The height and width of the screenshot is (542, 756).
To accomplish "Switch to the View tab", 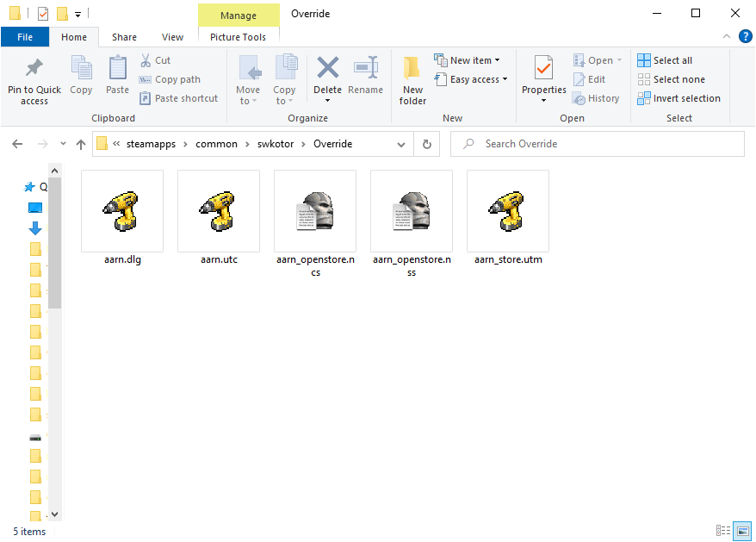I will pyautogui.click(x=172, y=37).
